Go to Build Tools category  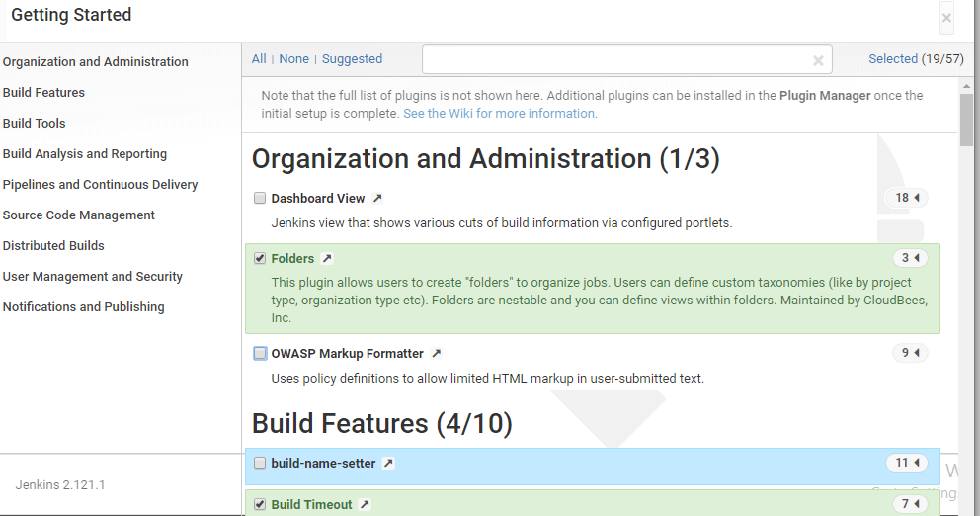[x=35, y=124]
